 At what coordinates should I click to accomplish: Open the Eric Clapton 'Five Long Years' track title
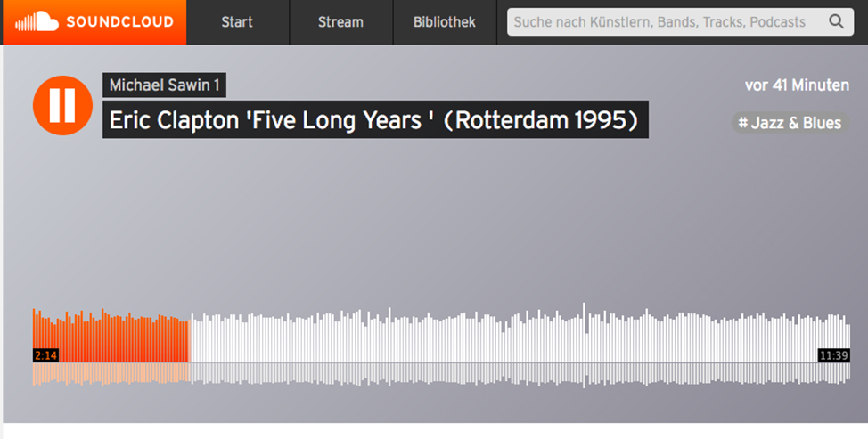[x=375, y=119]
